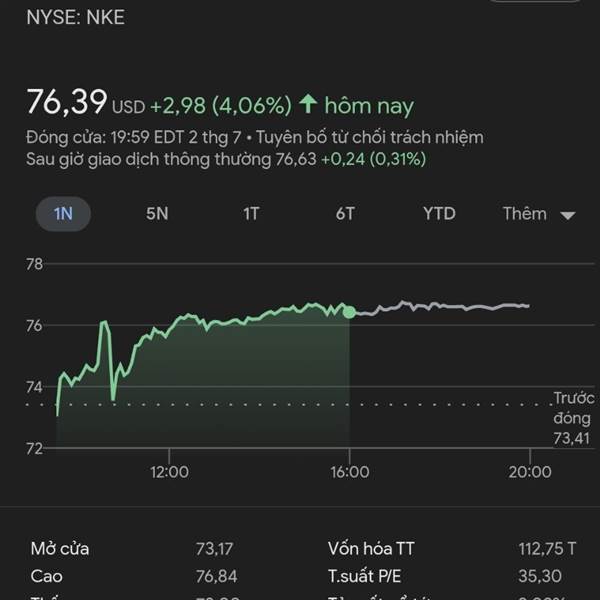Click the 16:00 time axis marker

pyautogui.click(x=350, y=472)
